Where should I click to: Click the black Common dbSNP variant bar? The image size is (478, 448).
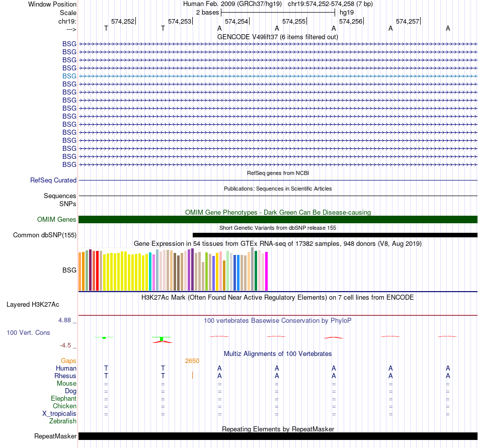[335, 235]
